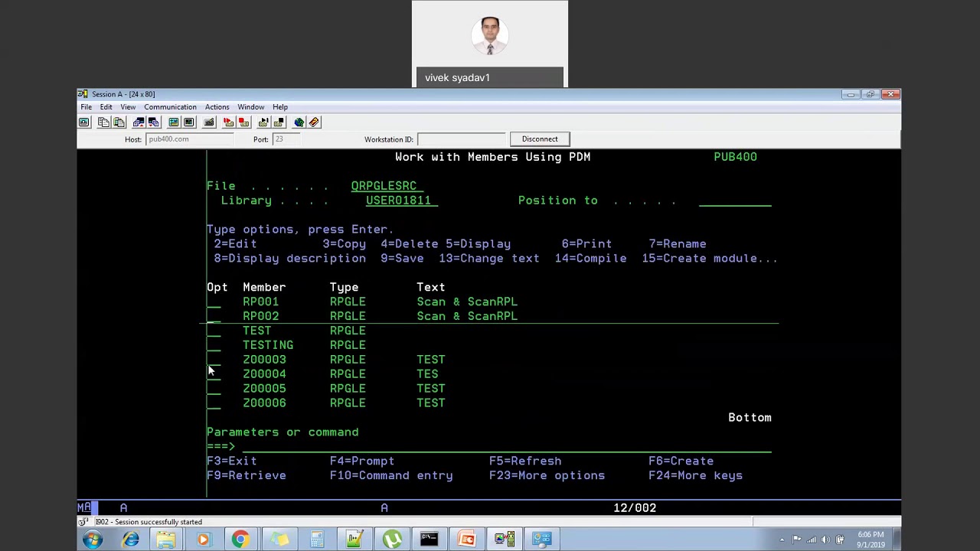Click the Print Screen toolbar icon
The width and height of the screenshot is (980, 551).
click(x=84, y=122)
